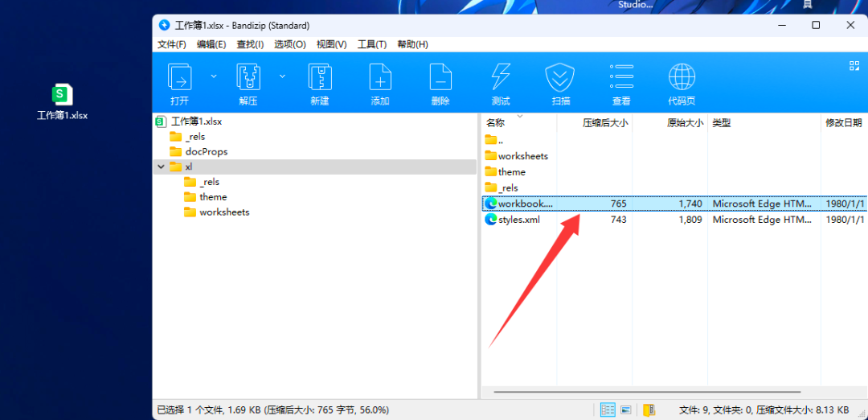Switch to image preview view icon in status bar
The width and height of the screenshot is (868, 420).
[626, 410]
